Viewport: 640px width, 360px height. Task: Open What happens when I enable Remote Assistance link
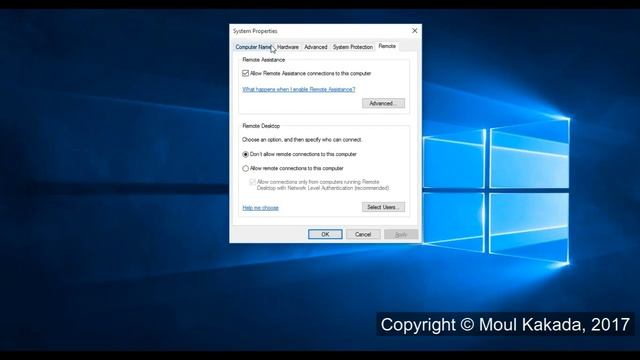pos(298,89)
